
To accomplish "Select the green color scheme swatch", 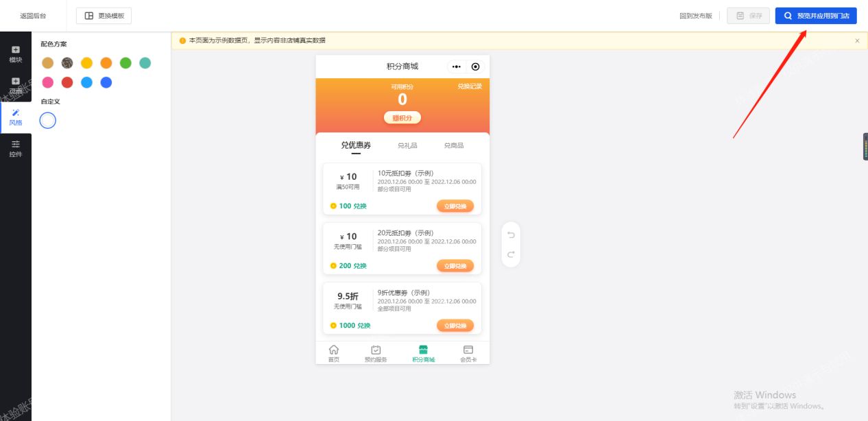I will point(125,62).
